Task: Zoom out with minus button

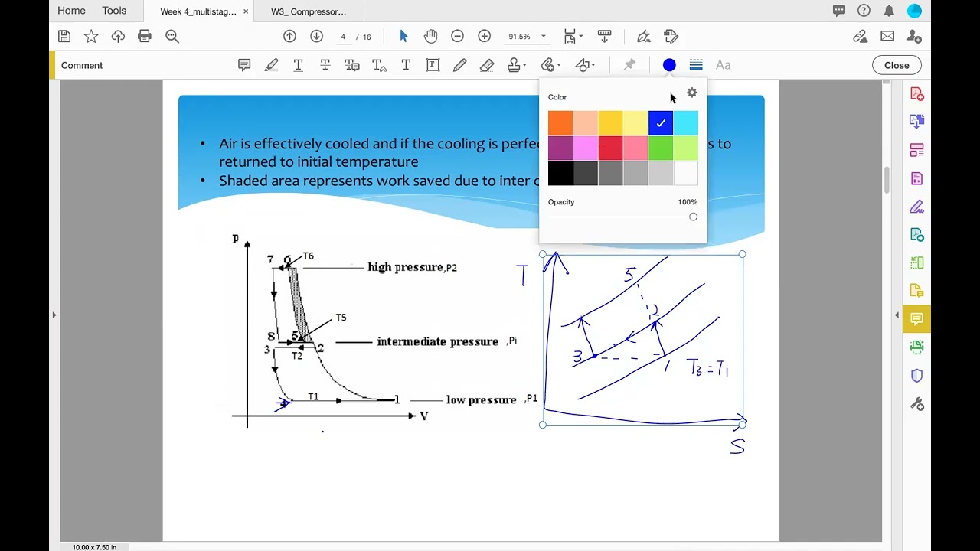Action: tap(457, 36)
